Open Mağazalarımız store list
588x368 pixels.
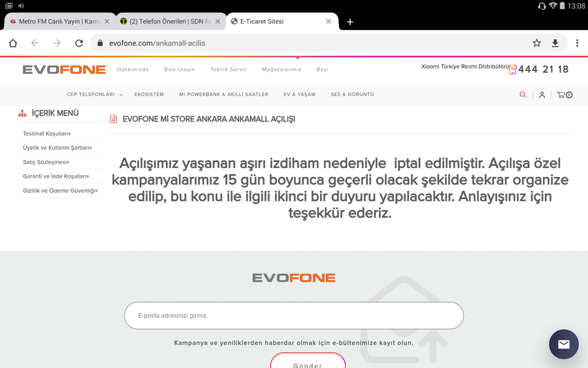point(281,69)
